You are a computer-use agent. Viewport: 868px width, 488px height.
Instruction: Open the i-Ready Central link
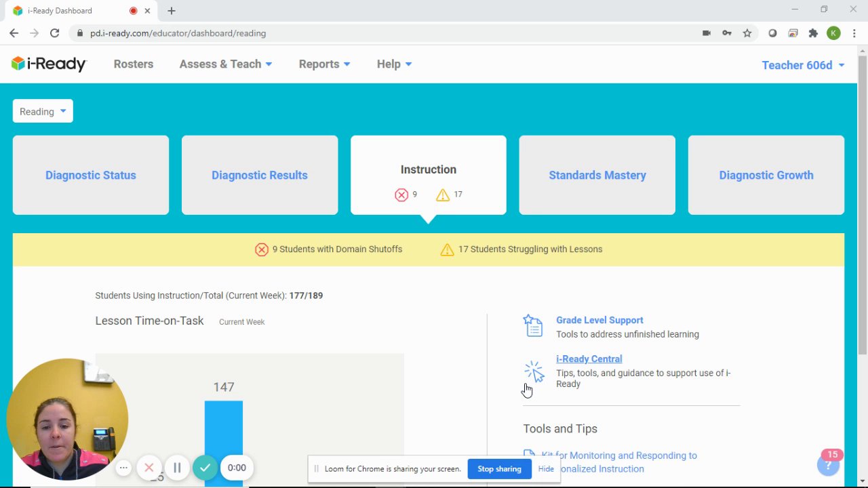pos(589,359)
